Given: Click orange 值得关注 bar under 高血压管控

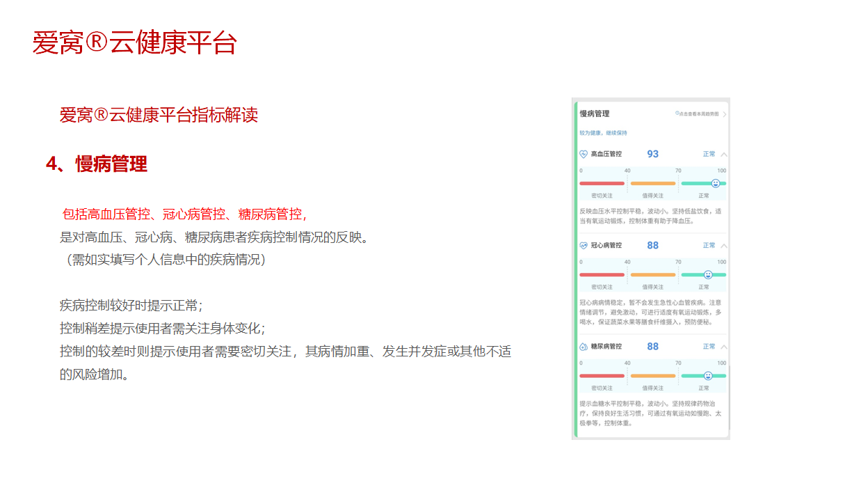Looking at the screenshot, I should tap(652, 183).
